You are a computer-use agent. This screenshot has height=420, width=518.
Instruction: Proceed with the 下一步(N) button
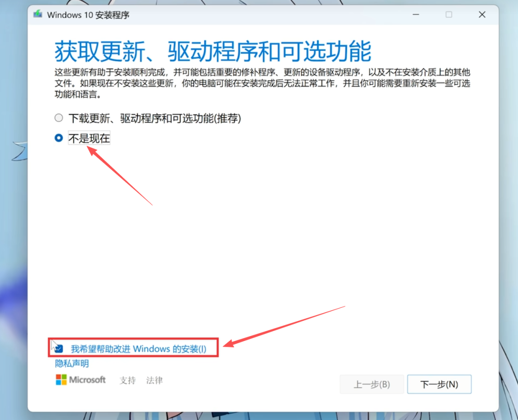[x=439, y=384]
